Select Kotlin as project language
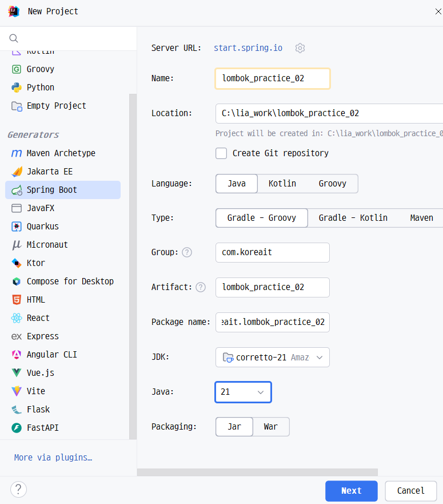This screenshot has width=443, height=504. click(282, 184)
